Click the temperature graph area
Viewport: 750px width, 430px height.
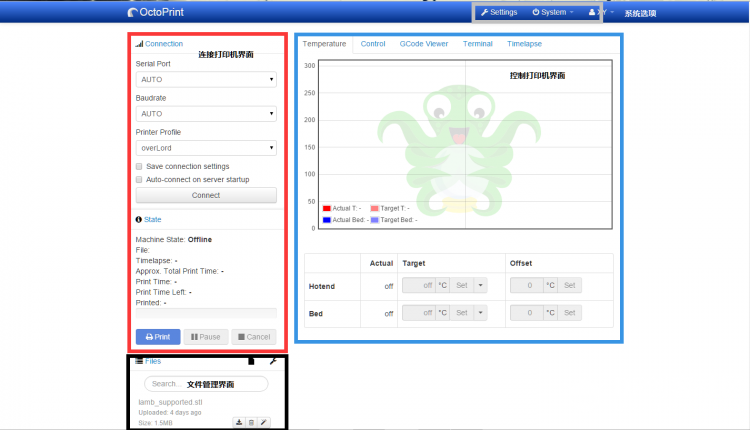[x=465, y=144]
